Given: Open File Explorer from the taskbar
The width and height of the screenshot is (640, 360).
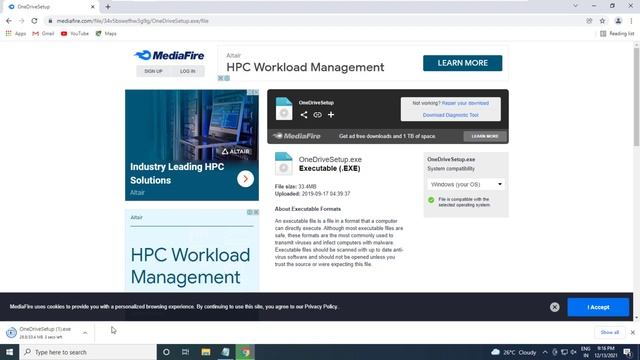Looking at the screenshot, I should click(x=206, y=352).
